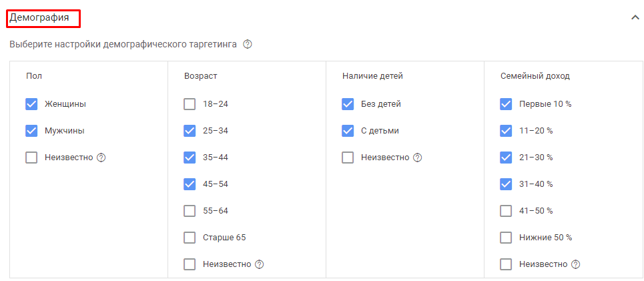644x281 pixels.
Task: Click help icon next to age Неизвестно
Action: coord(260,264)
